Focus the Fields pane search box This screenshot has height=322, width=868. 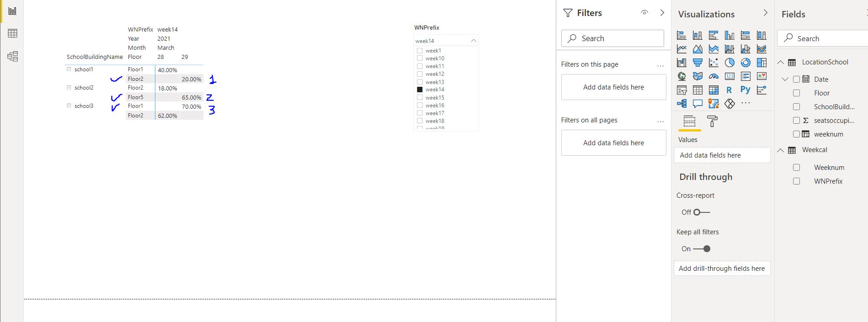tap(823, 38)
